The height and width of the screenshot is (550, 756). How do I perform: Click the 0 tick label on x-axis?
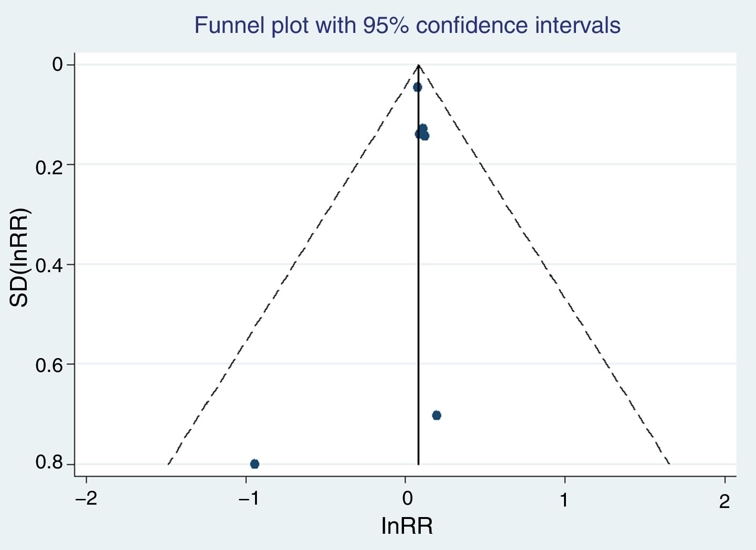407,499
